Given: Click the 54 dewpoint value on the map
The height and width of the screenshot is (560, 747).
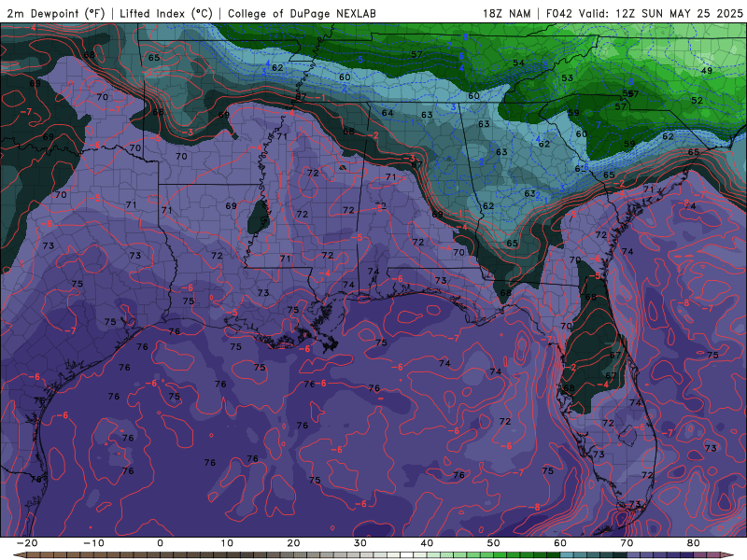Looking at the screenshot, I should coord(519,63).
